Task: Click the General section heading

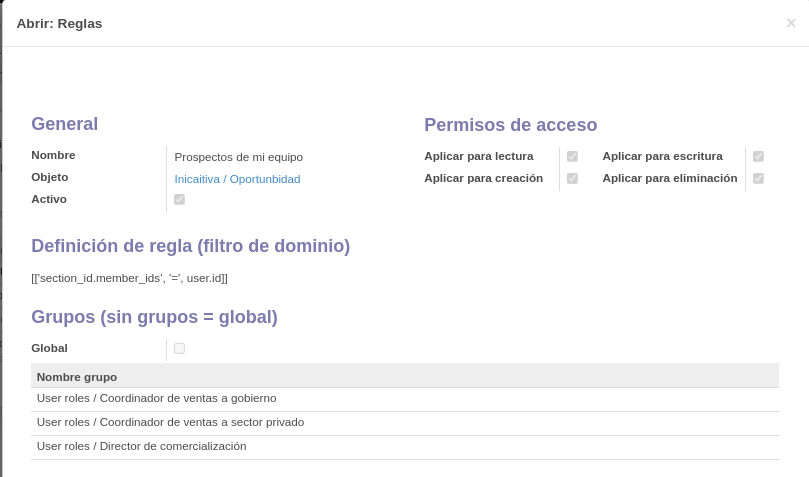Action: coord(64,124)
